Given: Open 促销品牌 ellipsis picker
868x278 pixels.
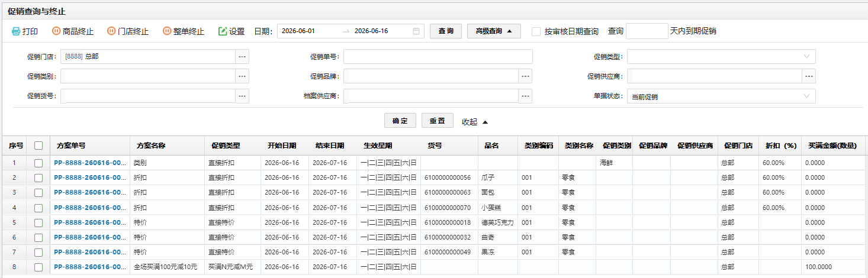Looking at the screenshot, I should (x=525, y=76).
